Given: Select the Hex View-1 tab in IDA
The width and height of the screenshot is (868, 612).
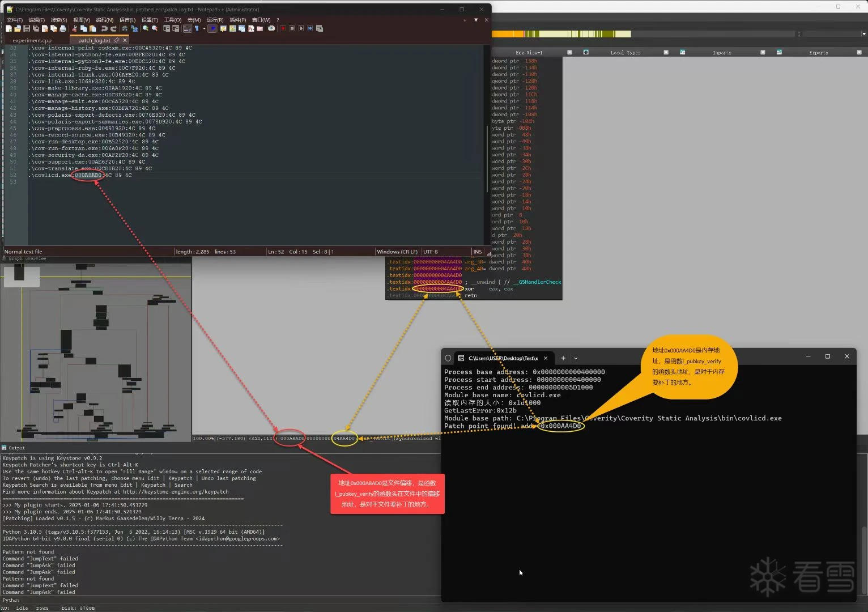Looking at the screenshot, I should [529, 52].
